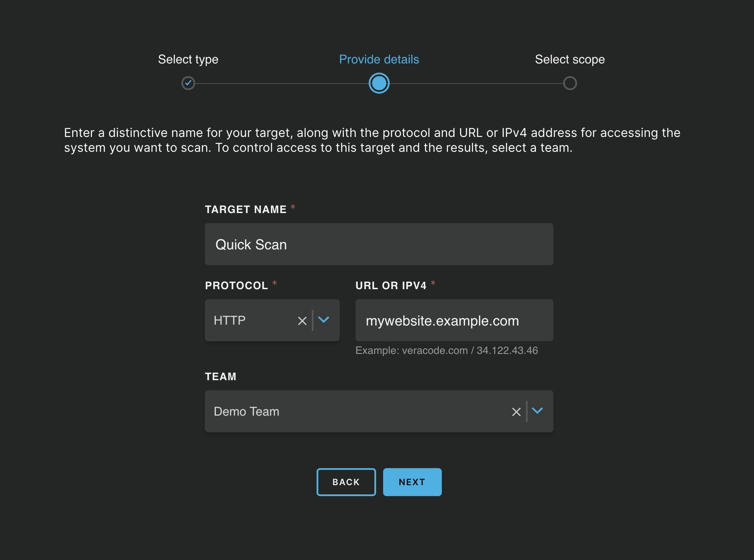Open the Protocol dropdown chevron
This screenshot has width=754, height=560.
[324, 320]
